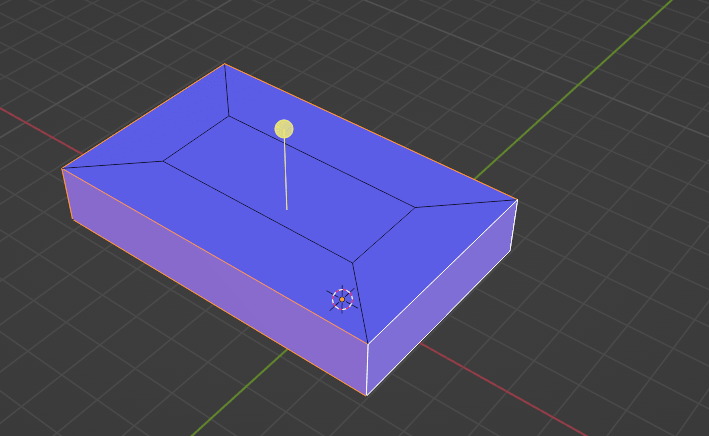Select the white front vertical edge
This screenshot has height=436, width=709.
pos(367,370)
